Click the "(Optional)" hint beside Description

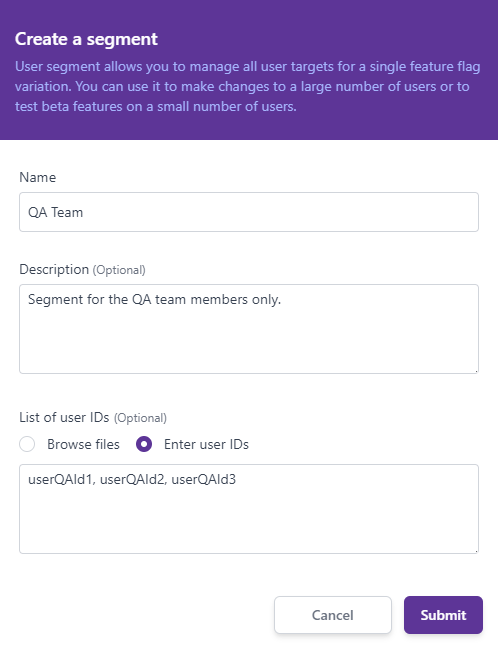click(x=119, y=270)
